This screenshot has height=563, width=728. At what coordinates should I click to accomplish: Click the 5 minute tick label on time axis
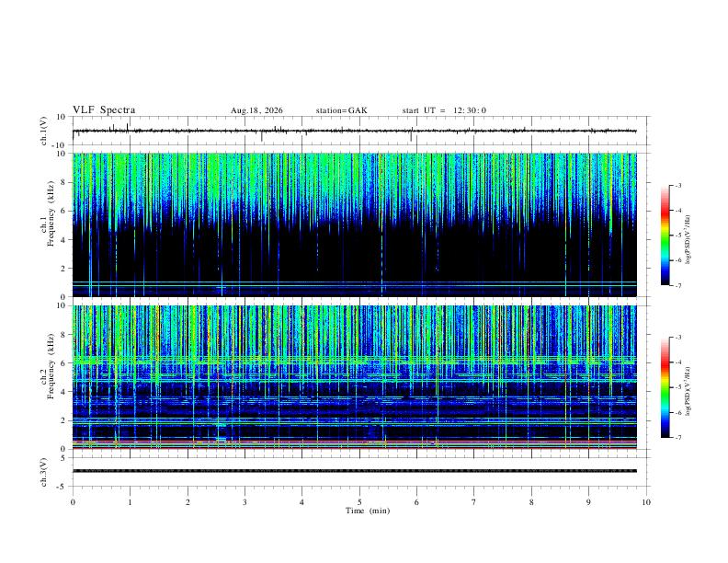[x=359, y=502]
